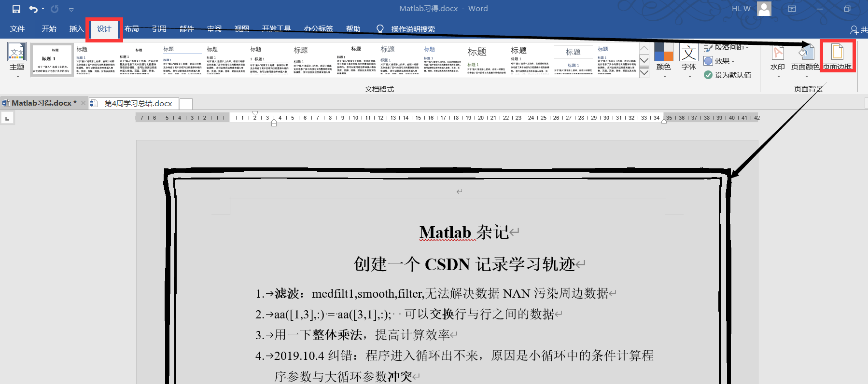Click the 操作说明搜索 lightbulb search box

click(x=406, y=29)
